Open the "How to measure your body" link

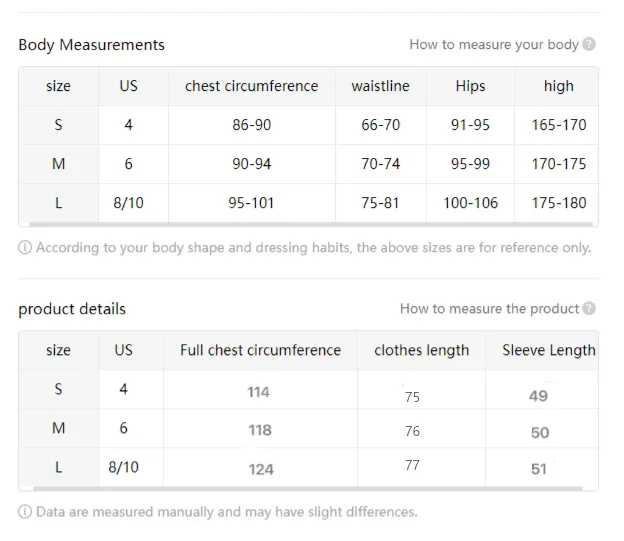pos(494,44)
